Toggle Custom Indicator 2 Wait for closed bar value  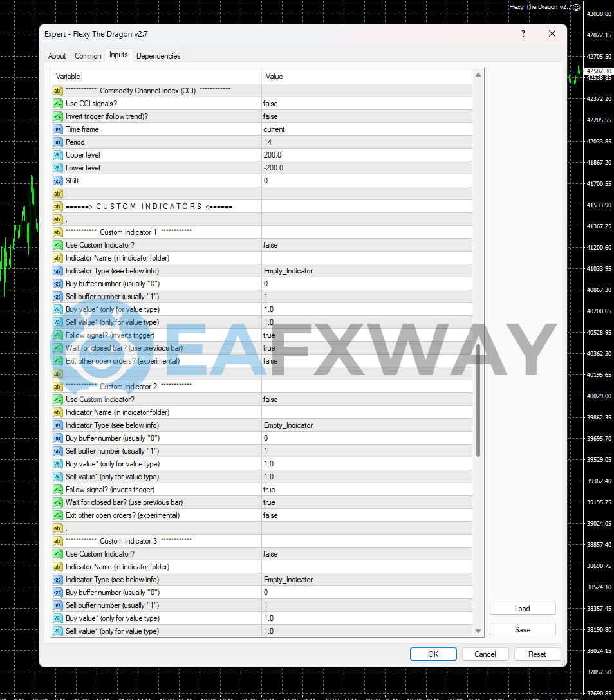pyautogui.click(x=366, y=502)
